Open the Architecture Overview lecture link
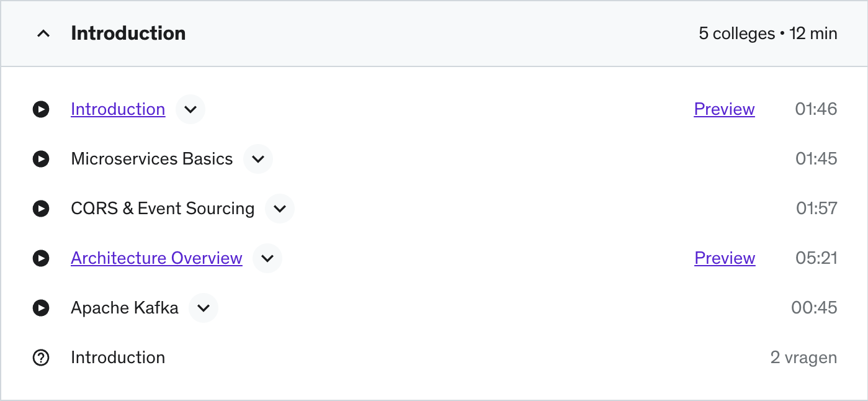The image size is (868, 401). (x=156, y=258)
